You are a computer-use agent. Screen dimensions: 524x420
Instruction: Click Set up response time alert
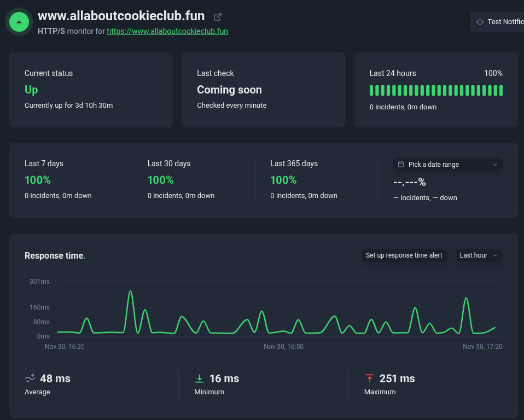click(404, 255)
